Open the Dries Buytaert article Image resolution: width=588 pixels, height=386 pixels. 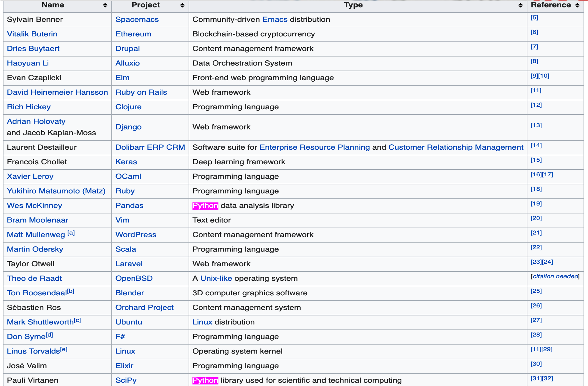[x=33, y=49]
